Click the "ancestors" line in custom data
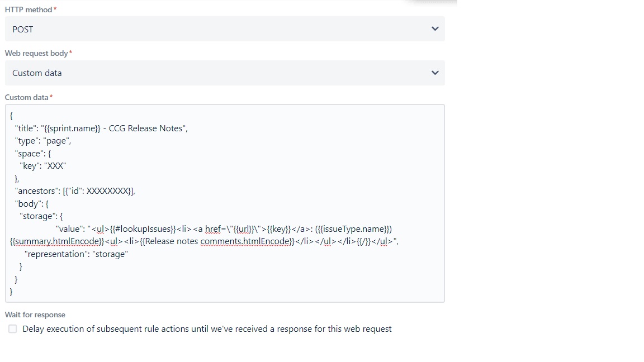644x362 pixels. pos(75,191)
